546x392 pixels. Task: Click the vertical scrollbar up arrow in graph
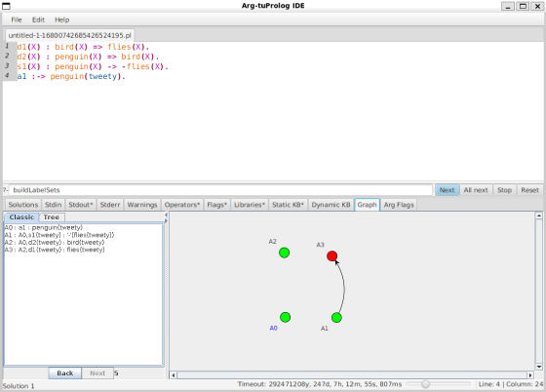point(538,216)
